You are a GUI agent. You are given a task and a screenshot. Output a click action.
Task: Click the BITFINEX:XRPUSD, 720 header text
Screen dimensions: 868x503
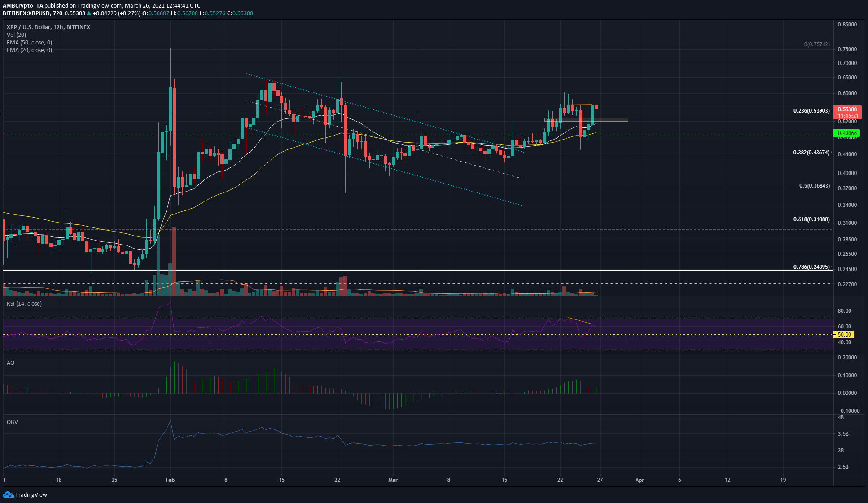coord(32,13)
